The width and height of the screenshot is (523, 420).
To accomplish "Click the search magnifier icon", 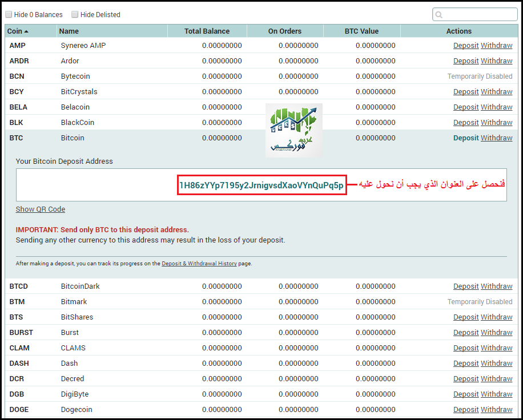I will tap(439, 15).
